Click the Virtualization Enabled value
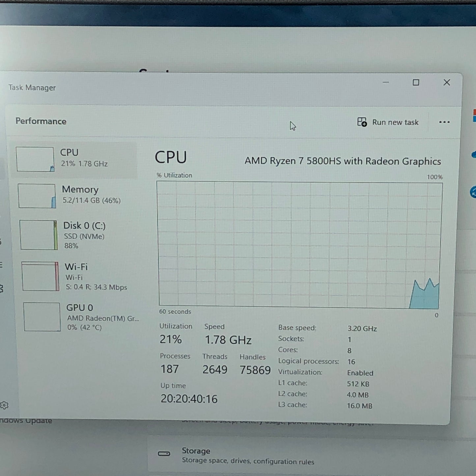This screenshot has height=476, width=476. pyautogui.click(x=360, y=373)
